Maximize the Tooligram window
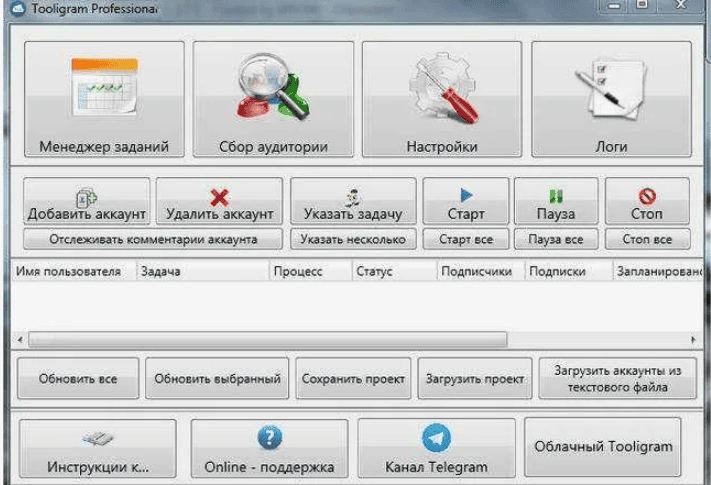The height and width of the screenshot is (485, 711). 642,5
